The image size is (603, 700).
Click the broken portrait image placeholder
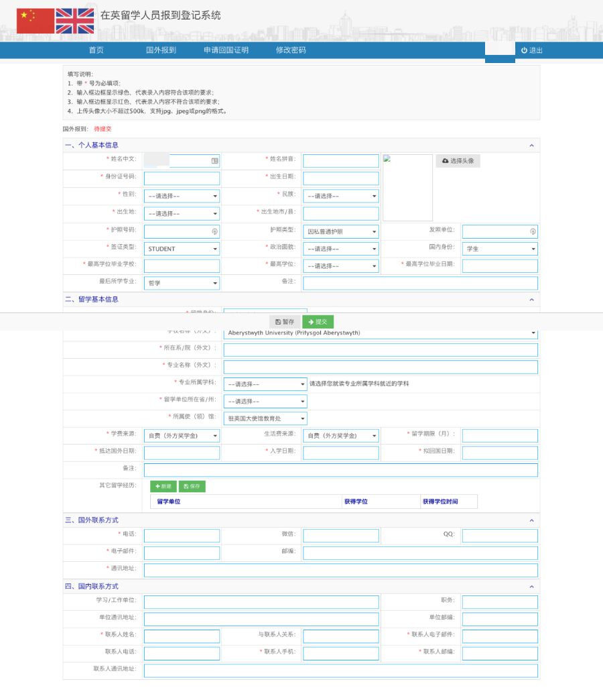[x=407, y=188]
